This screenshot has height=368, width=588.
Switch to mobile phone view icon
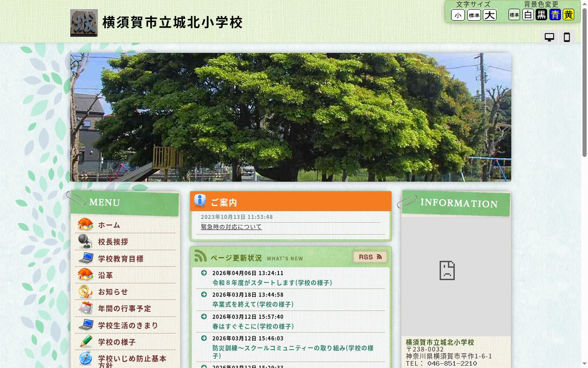[x=567, y=37]
